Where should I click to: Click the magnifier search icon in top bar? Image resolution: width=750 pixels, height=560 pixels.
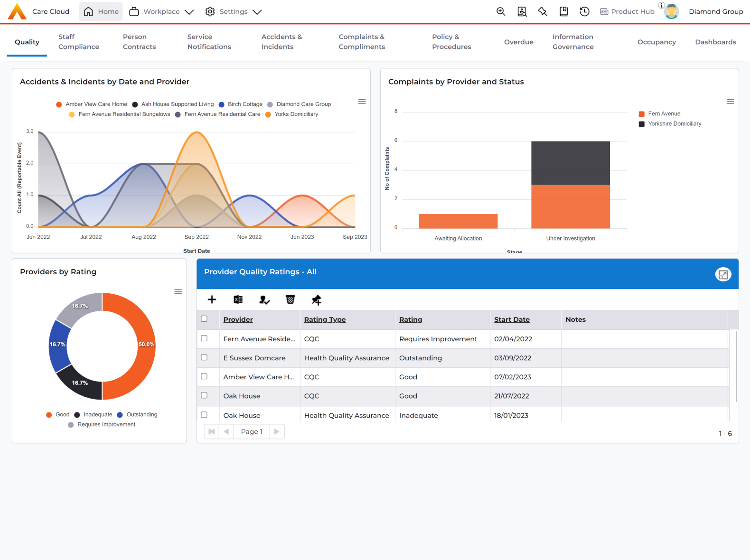[x=501, y=11]
